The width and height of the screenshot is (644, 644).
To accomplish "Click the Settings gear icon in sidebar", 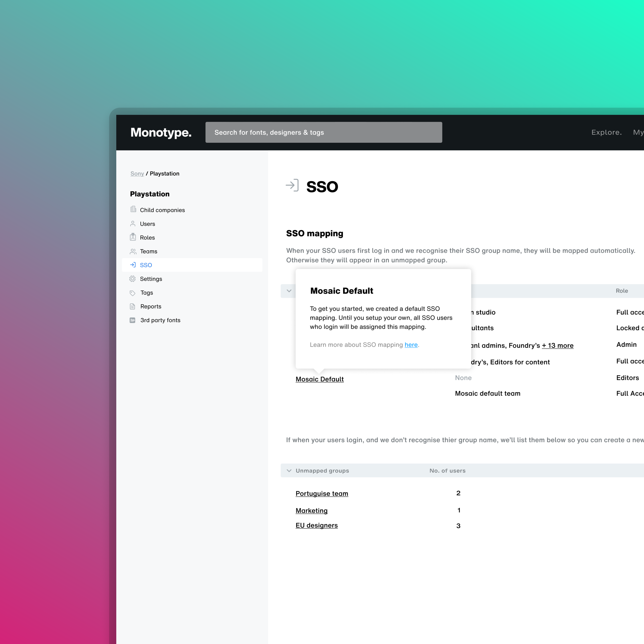I will (x=132, y=279).
